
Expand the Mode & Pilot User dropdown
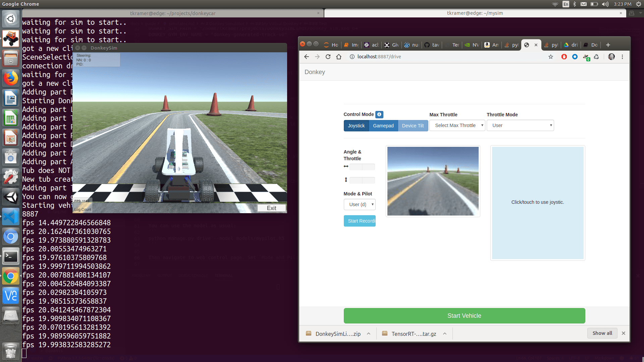pos(359,204)
